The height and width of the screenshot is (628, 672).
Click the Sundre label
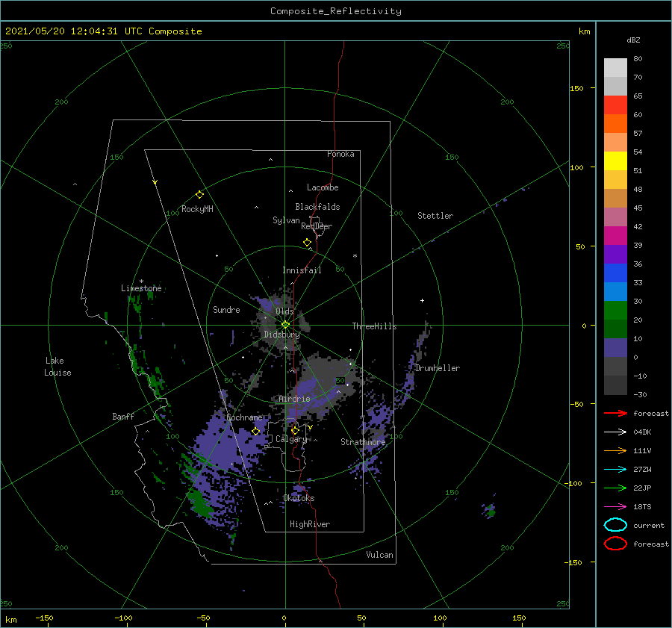pyautogui.click(x=226, y=310)
